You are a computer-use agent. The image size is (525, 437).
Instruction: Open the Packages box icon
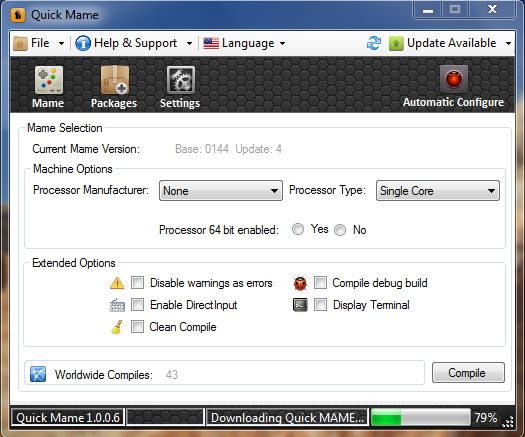click(x=115, y=80)
